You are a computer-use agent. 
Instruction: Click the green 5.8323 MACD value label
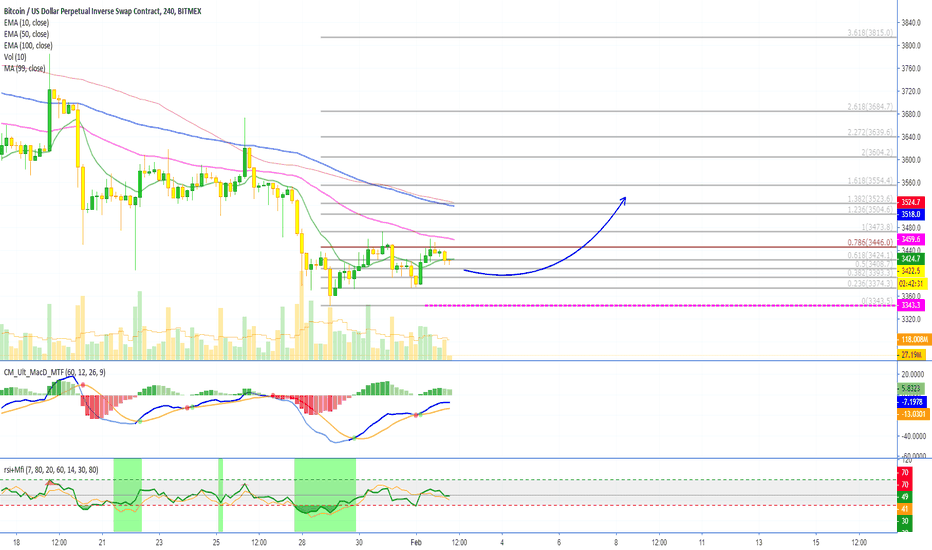912,388
